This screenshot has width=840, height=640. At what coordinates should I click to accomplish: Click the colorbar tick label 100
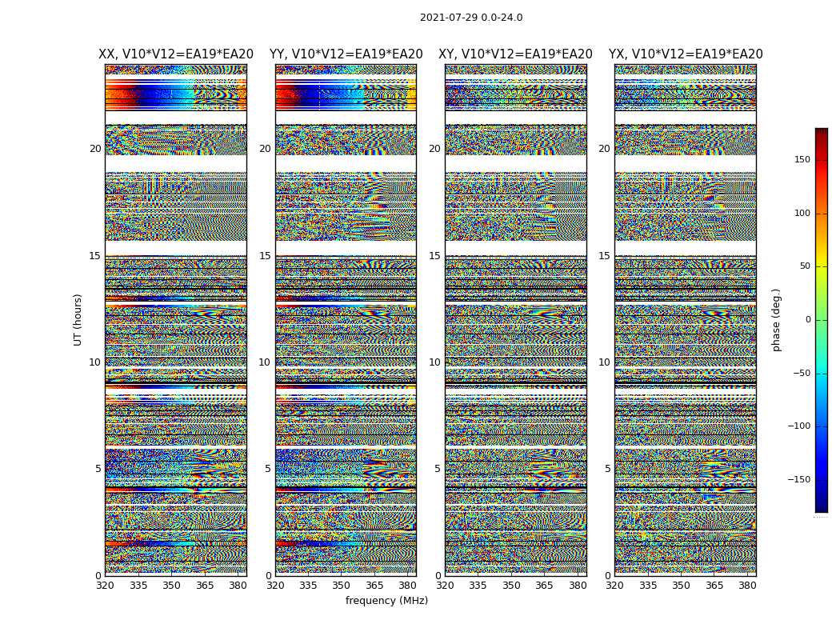[802, 213]
